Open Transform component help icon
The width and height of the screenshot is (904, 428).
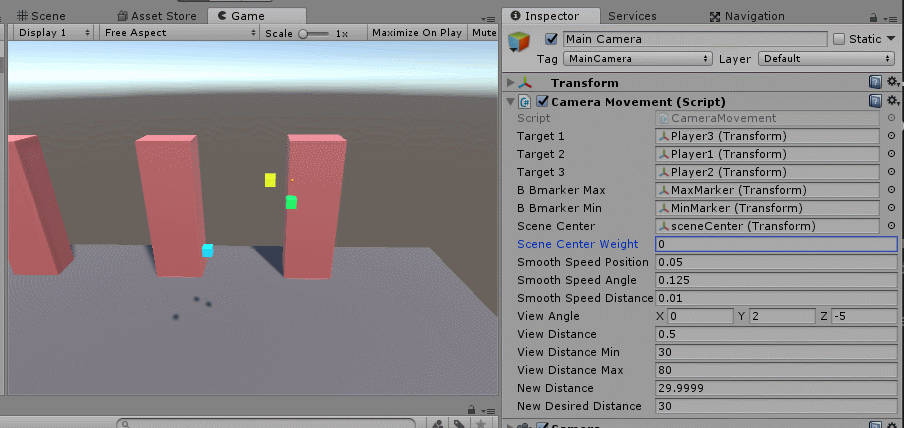point(875,83)
